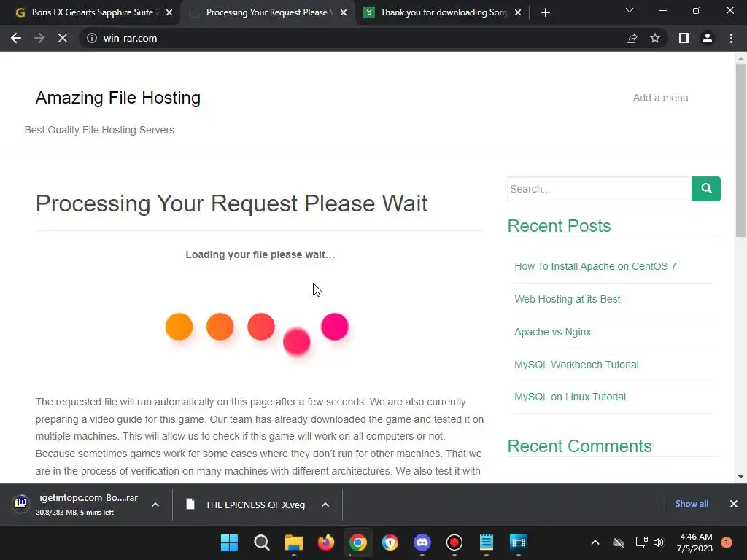Open MySQL on Linux Tutorial post

(570, 397)
